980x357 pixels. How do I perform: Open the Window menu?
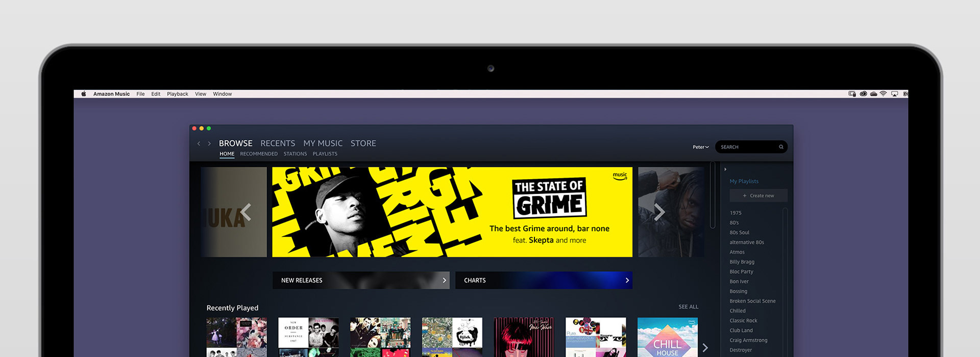[x=222, y=94]
